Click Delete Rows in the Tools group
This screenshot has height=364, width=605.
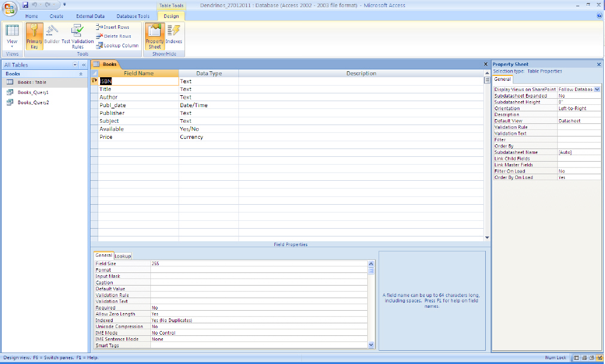tap(113, 36)
